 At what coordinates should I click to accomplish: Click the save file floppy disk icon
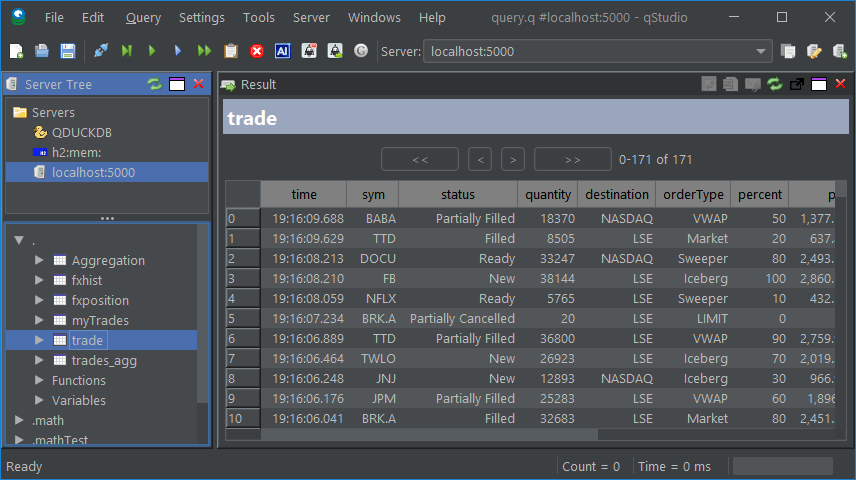(68, 51)
